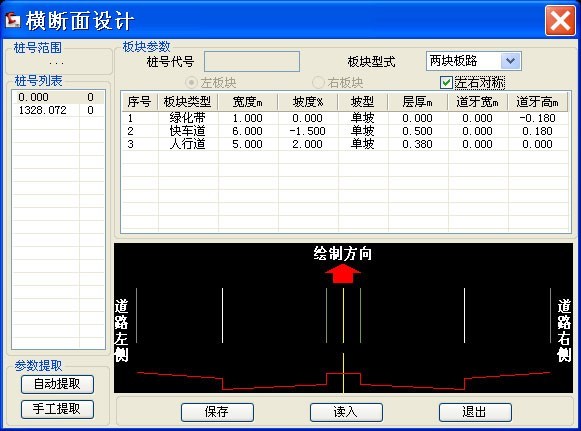Image resolution: width=581 pixels, height=431 pixels.
Task: Click the 手工提取 button
Action: 57,410
